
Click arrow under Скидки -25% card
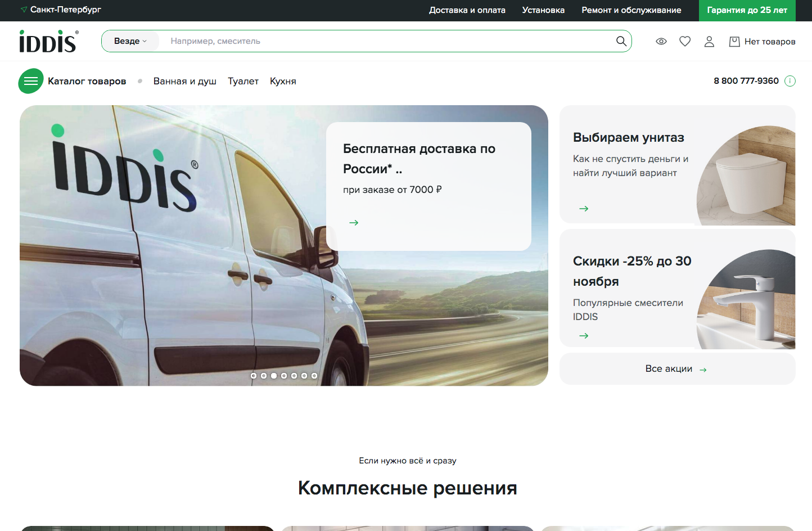584,336
